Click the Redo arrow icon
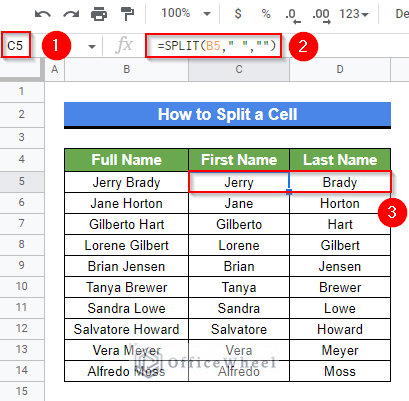Screen dimensions: 409x401 (71, 14)
